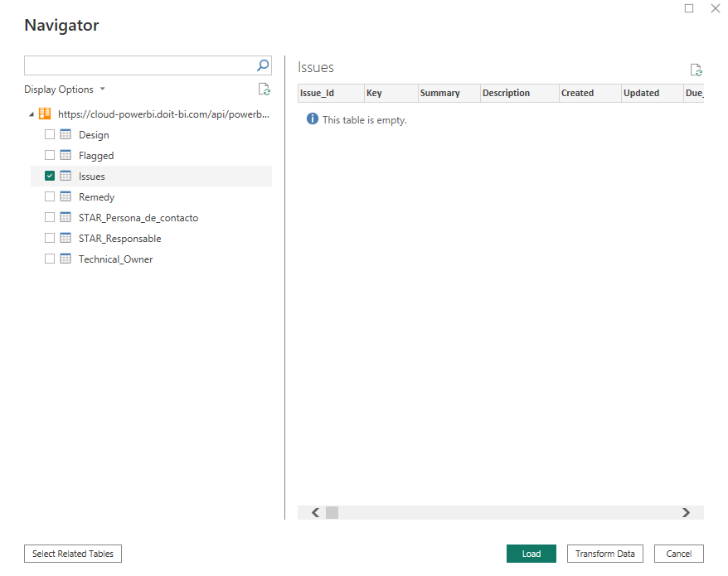Check the Flagged table checkbox

coord(49,155)
